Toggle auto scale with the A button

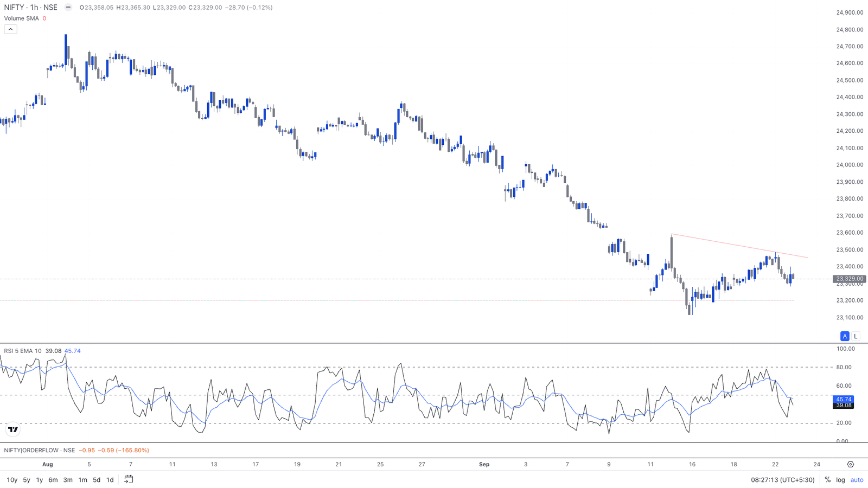(x=845, y=336)
